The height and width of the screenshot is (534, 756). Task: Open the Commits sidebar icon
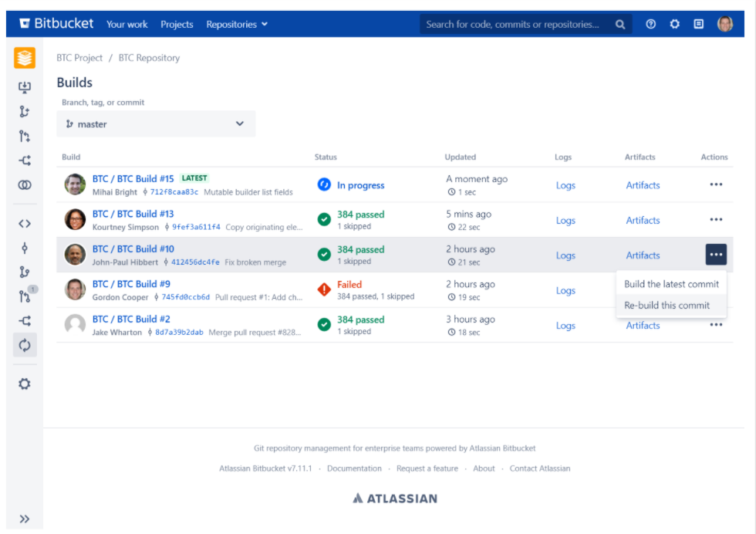pos(25,248)
